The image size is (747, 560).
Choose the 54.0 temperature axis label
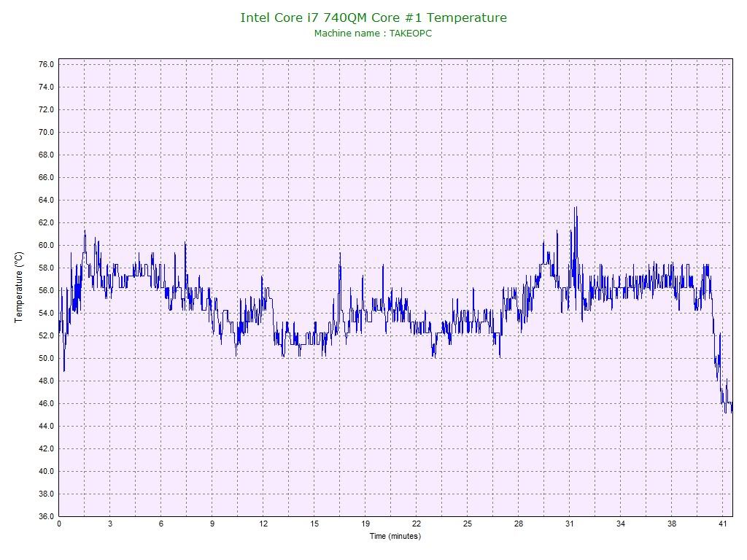point(46,314)
